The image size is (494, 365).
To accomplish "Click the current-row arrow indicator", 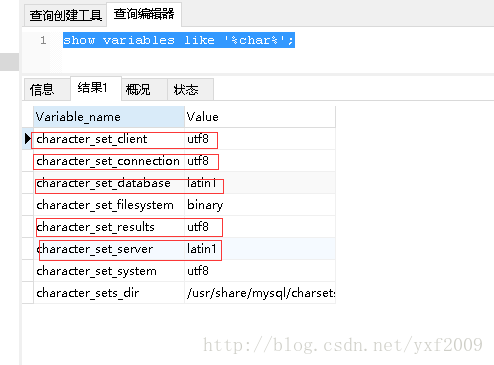I will [x=28, y=139].
